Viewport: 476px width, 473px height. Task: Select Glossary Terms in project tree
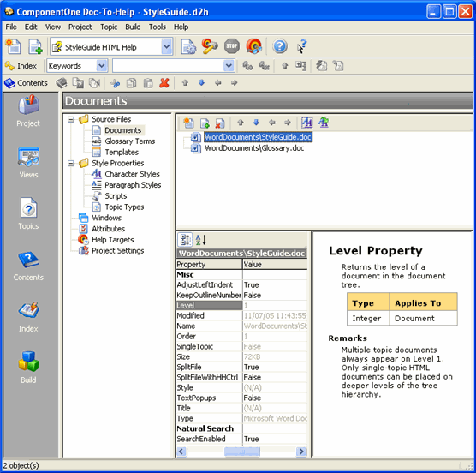click(129, 141)
